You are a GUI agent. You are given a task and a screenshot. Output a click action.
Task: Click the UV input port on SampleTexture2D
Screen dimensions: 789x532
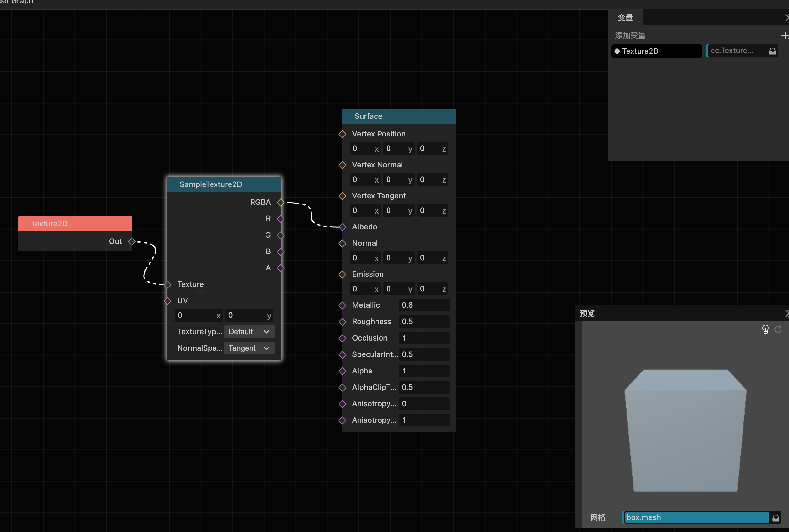pos(168,301)
